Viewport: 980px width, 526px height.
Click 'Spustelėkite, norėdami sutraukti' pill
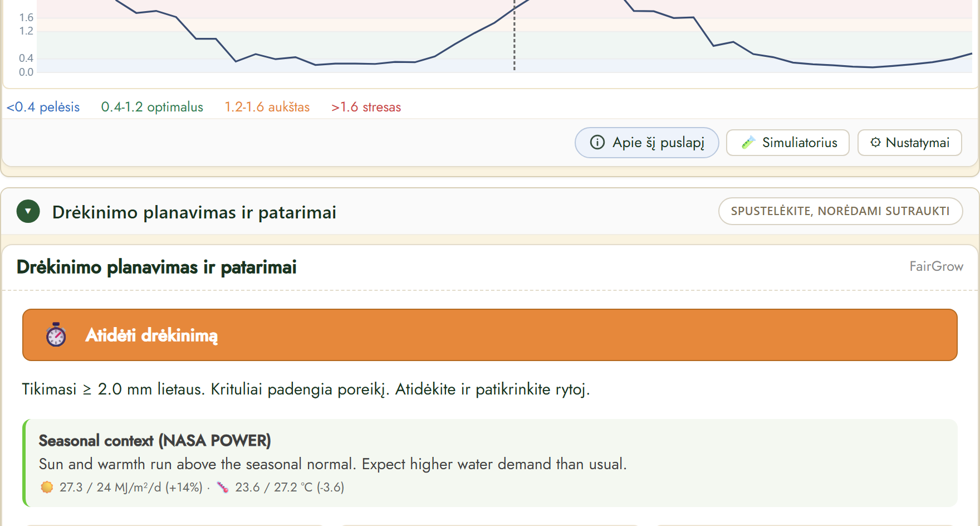[x=840, y=211]
